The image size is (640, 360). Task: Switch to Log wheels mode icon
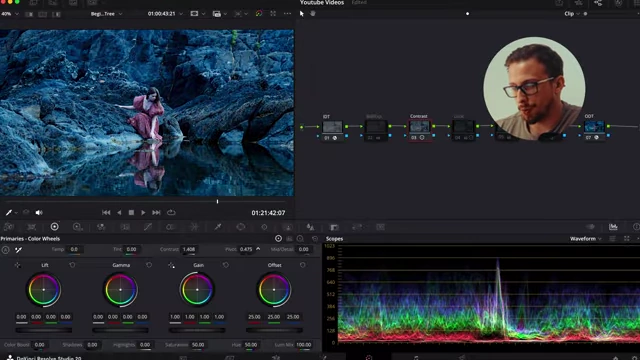pyautogui.click(x=300, y=239)
